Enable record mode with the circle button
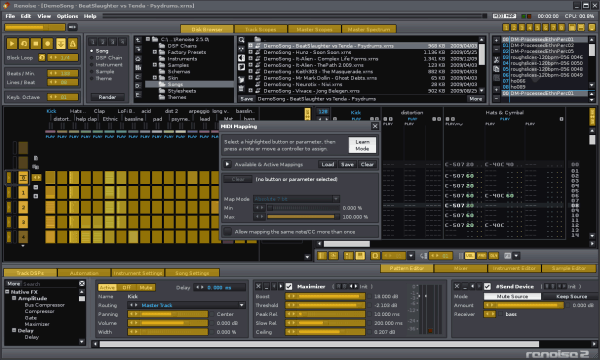Viewport: 600px width, 360px height. coord(48,44)
